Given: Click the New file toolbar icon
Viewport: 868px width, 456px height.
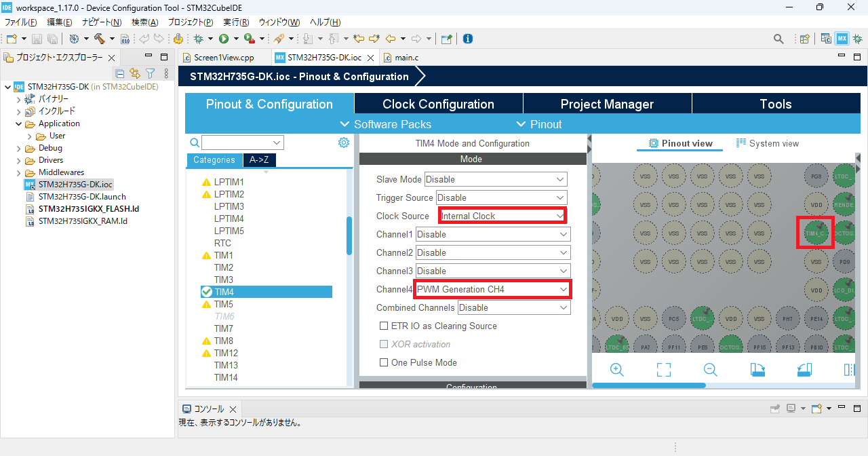Looking at the screenshot, I should click(12, 39).
